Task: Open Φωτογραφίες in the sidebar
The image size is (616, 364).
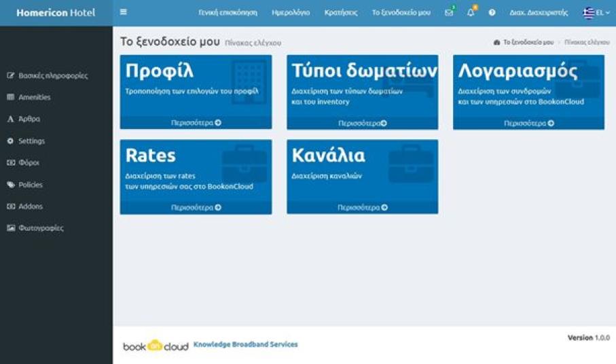Action: (x=41, y=228)
